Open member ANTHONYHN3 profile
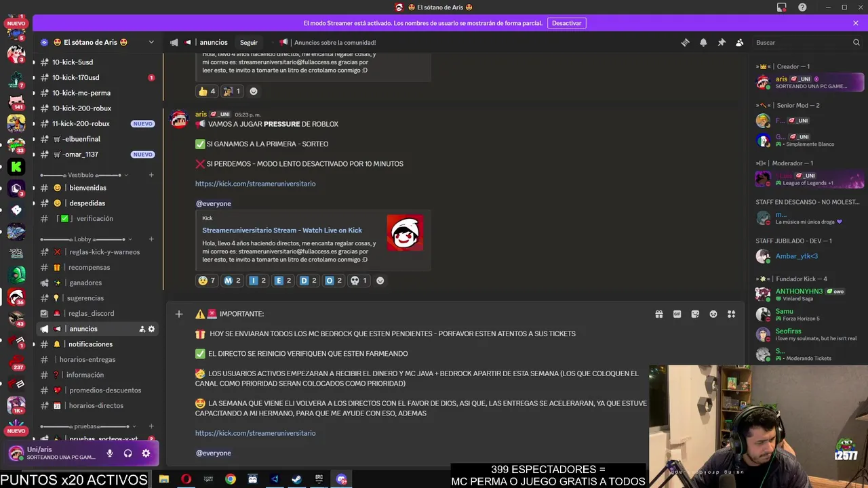Viewport: 868px width, 488px height. tap(810, 295)
